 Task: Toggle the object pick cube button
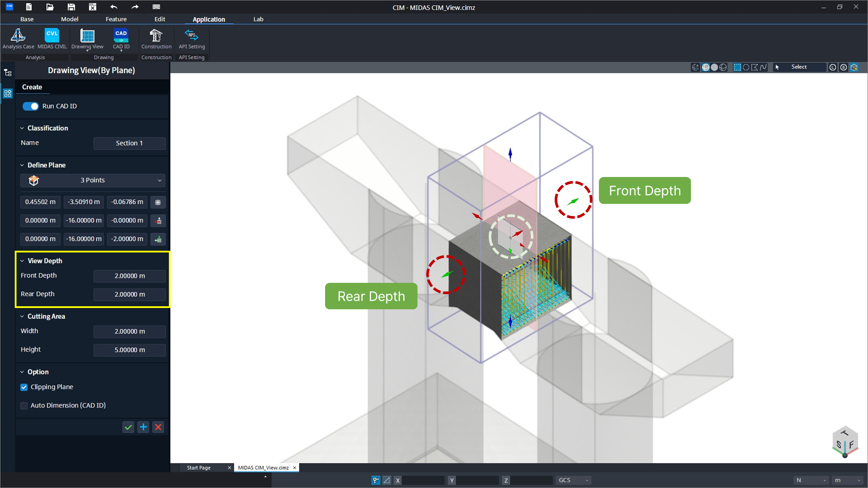854,67
